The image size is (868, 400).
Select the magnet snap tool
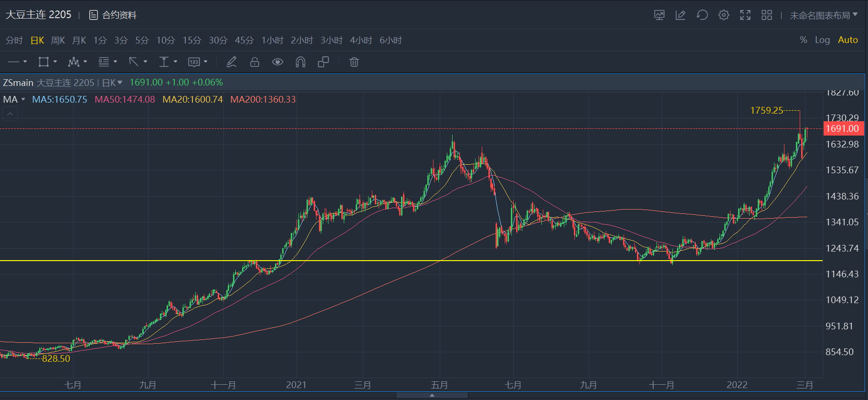(x=300, y=62)
